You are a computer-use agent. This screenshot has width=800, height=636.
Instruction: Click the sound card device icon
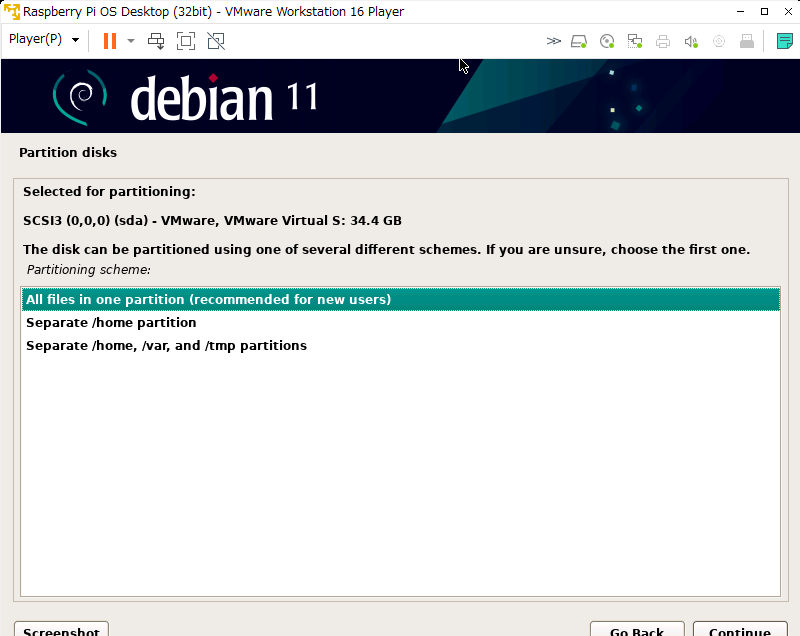[691, 41]
